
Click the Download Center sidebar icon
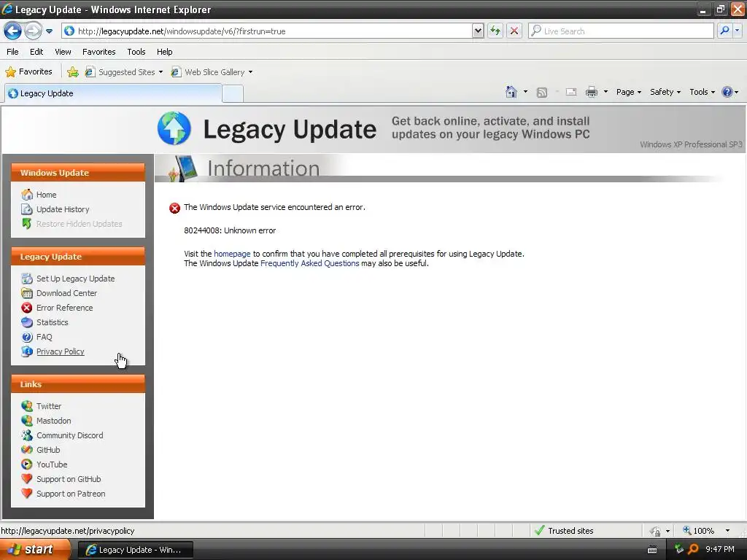[27, 293]
